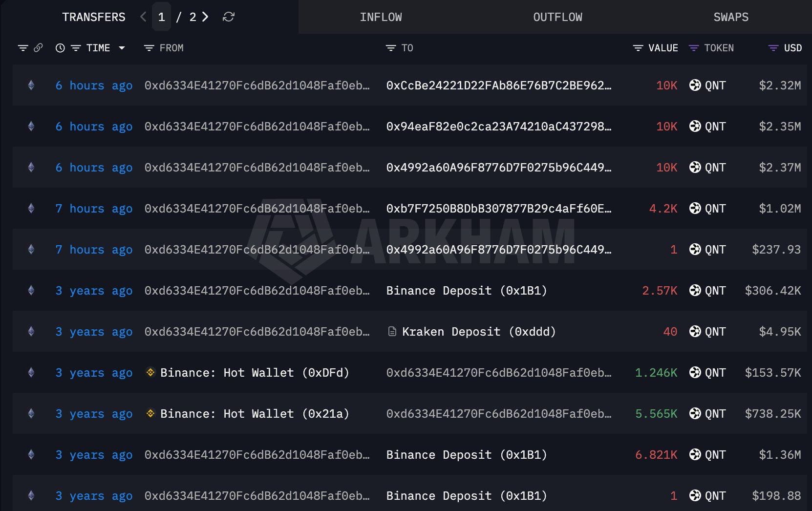Screen dimensions: 812x511
Task: Filter by the USD column
Action: 773,48
